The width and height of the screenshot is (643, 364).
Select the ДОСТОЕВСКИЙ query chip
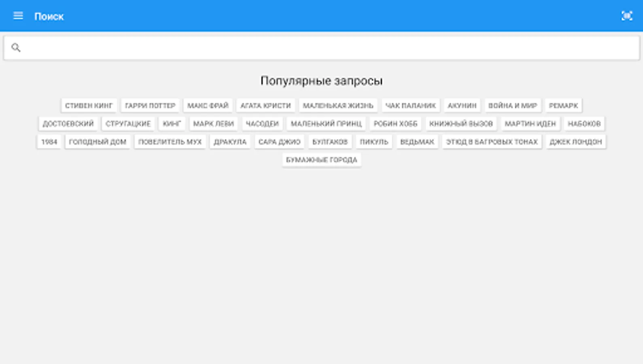68,124
